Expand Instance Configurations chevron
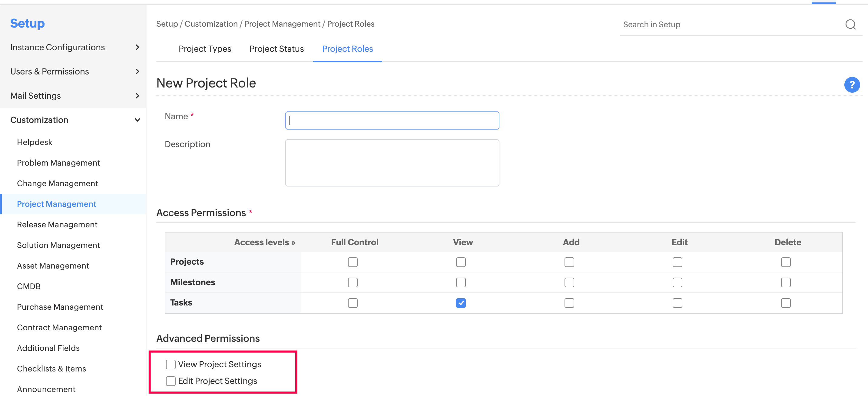This screenshot has height=396, width=868. (137, 47)
